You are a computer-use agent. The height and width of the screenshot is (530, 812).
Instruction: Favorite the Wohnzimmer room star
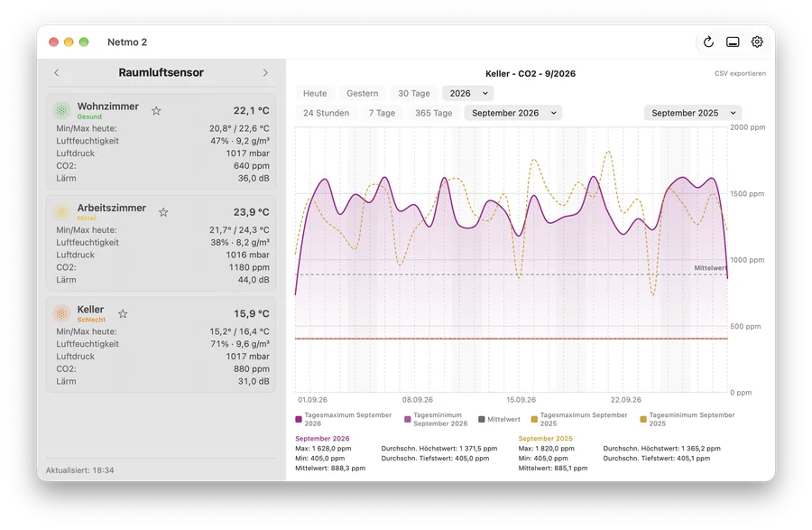click(x=156, y=110)
